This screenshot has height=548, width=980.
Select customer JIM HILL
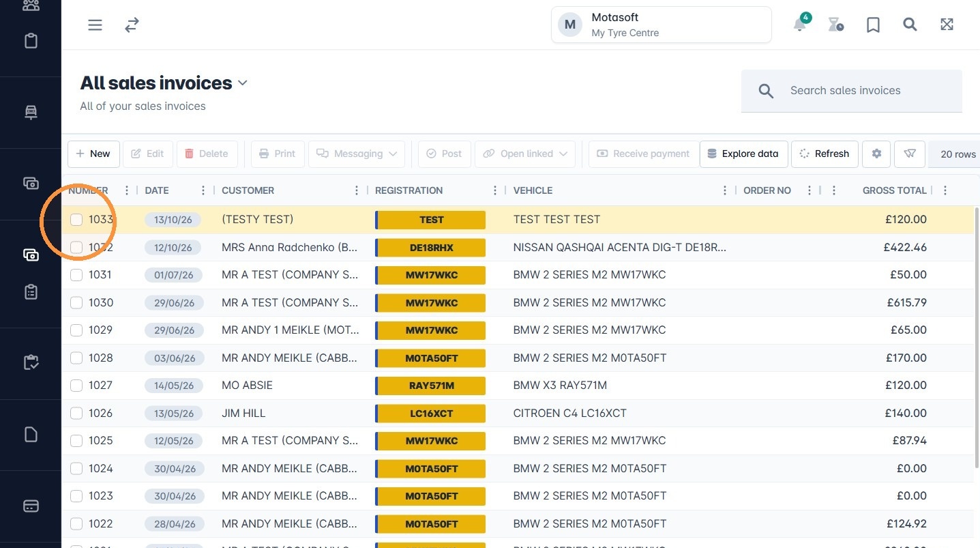click(243, 413)
